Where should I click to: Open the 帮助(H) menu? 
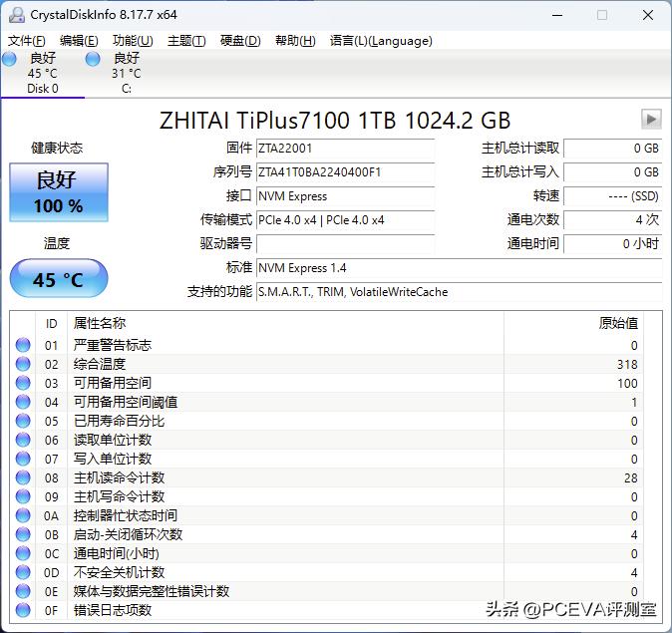(x=295, y=41)
